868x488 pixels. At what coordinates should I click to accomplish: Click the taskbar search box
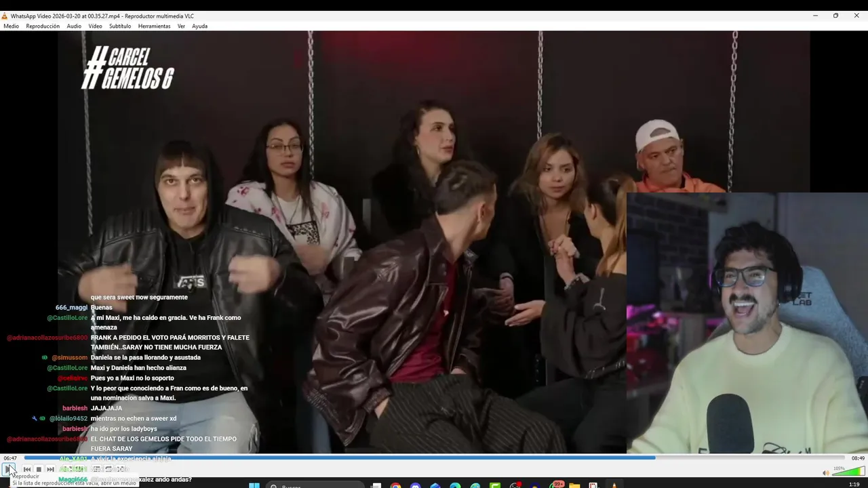click(x=315, y=485)
